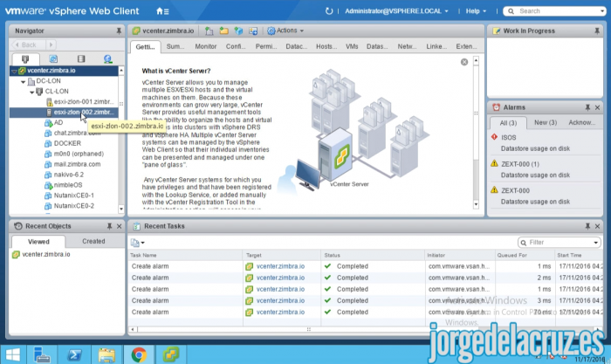Switch to the Configure tab
The image size is (611, 364).
(236, 46)
